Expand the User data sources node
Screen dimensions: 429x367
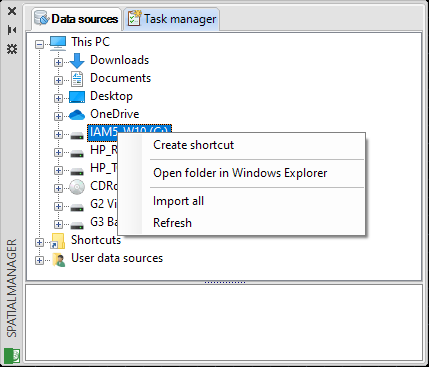39,260
